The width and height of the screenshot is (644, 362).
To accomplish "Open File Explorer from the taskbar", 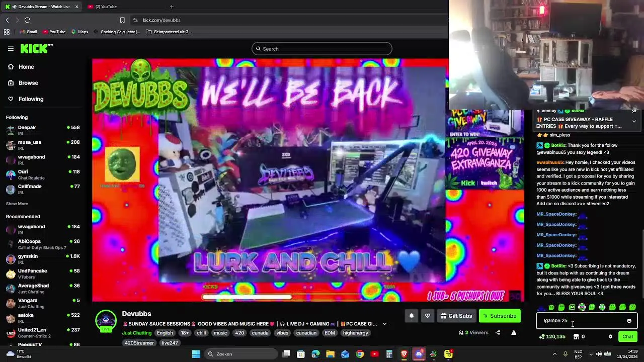I will [330, 354].
